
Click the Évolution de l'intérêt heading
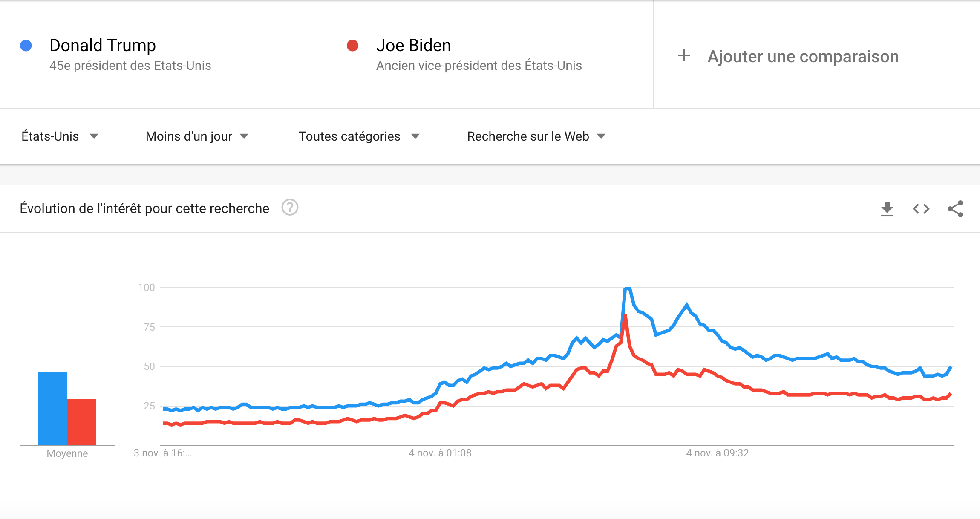click(144, 208)
